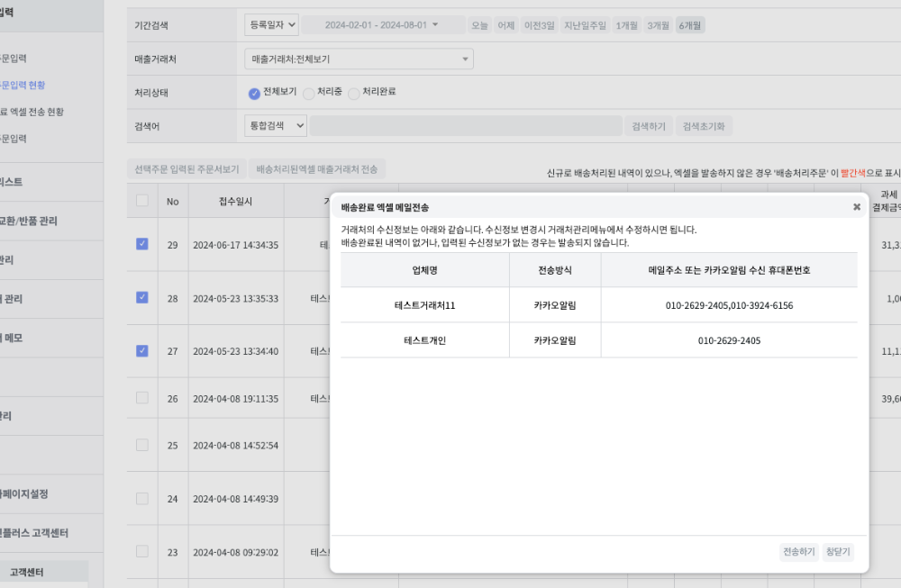901x588 pixels.
Task: Click the 고객센터 button in sidebar
Action: click(43, 573)
